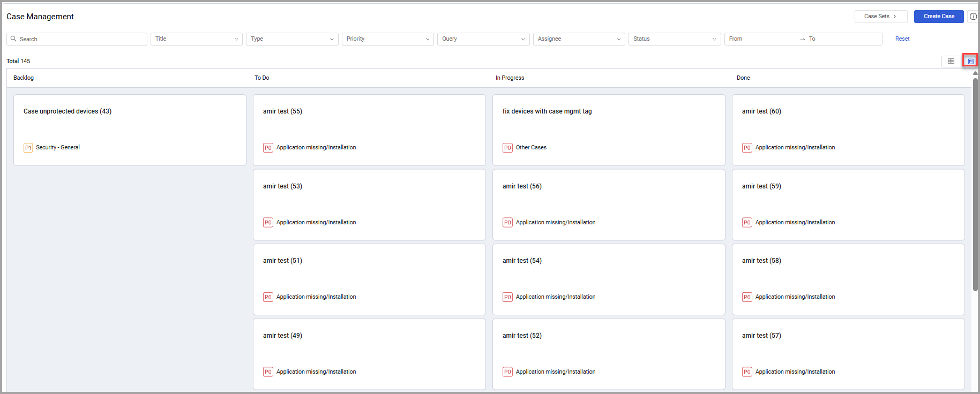Viewport: 980px width, 394px height.
Task: Click the To Do column header
Action: 262,78
